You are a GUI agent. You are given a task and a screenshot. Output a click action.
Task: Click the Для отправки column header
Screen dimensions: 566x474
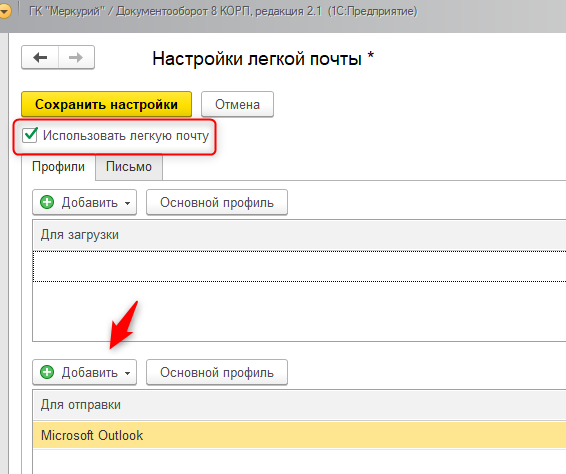click(299, 405)
